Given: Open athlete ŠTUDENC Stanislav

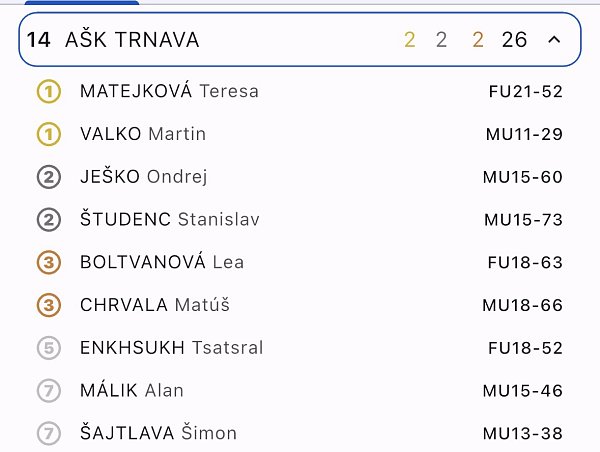Looking at the screenshot, I should tap(162, 220).
